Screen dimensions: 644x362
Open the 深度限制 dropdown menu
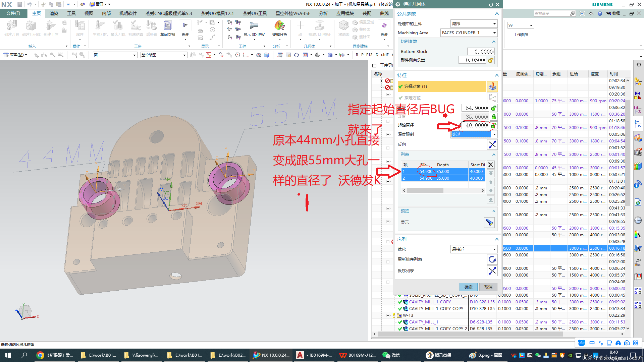494,134
